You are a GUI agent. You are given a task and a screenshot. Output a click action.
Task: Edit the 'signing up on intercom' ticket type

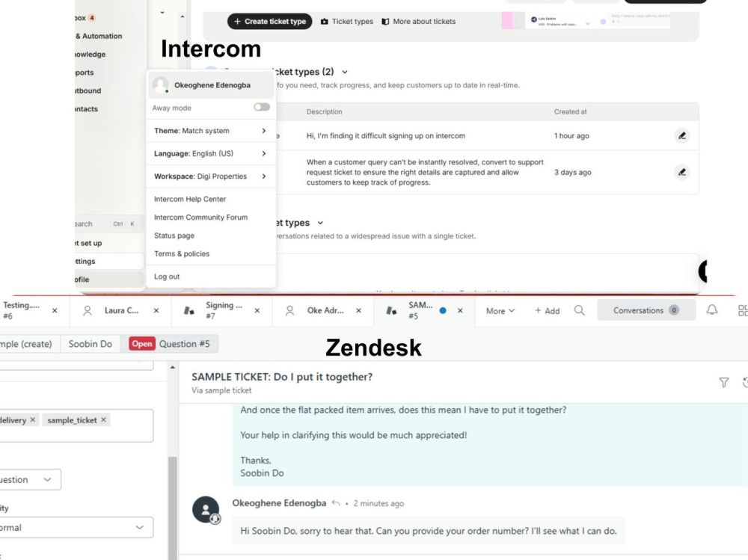pos(682,136)
